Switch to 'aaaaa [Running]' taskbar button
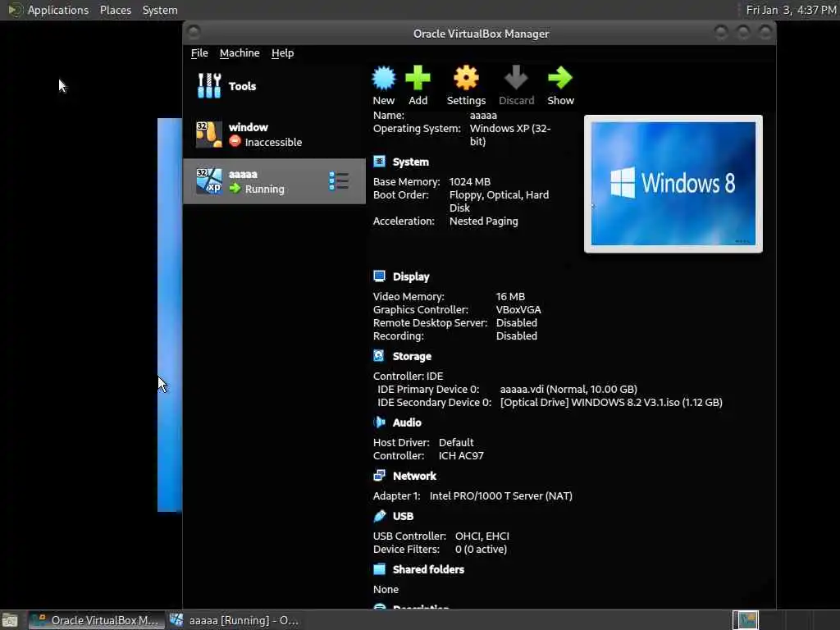Image resolution: width=840 pixels, height=630 pixels. click(x=235, y=620)
